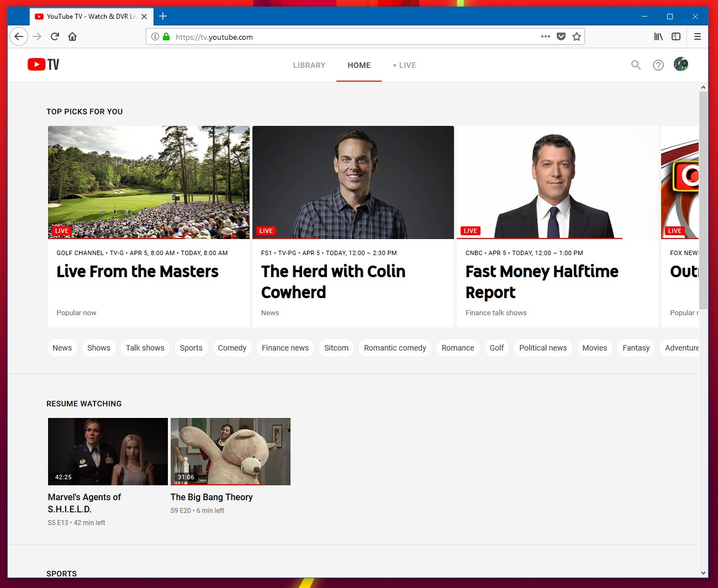The image size is (718, 588).
Task: Switch to the Live tab
Action: 405,65
